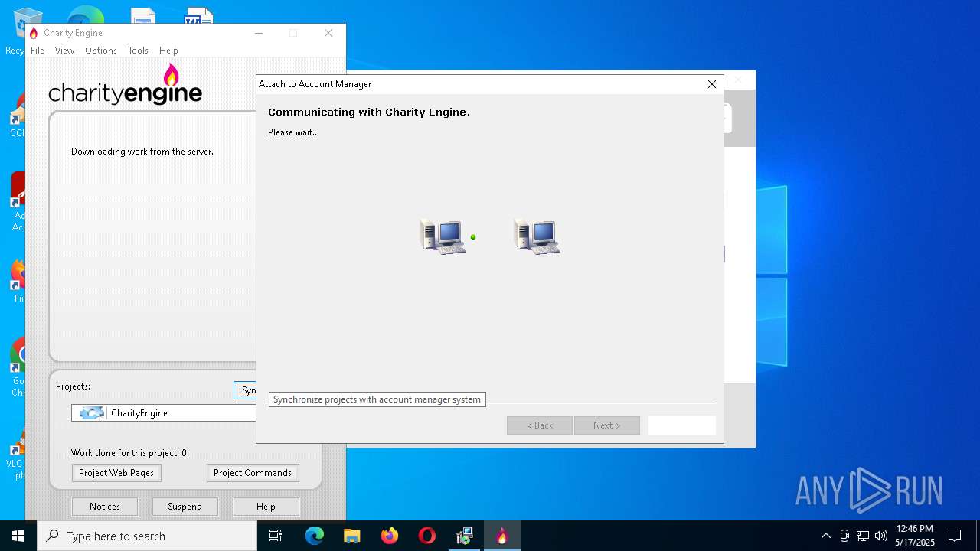Screen dimensions: 980x551
Task: Open the Help menu
Action: click(168, 51)
